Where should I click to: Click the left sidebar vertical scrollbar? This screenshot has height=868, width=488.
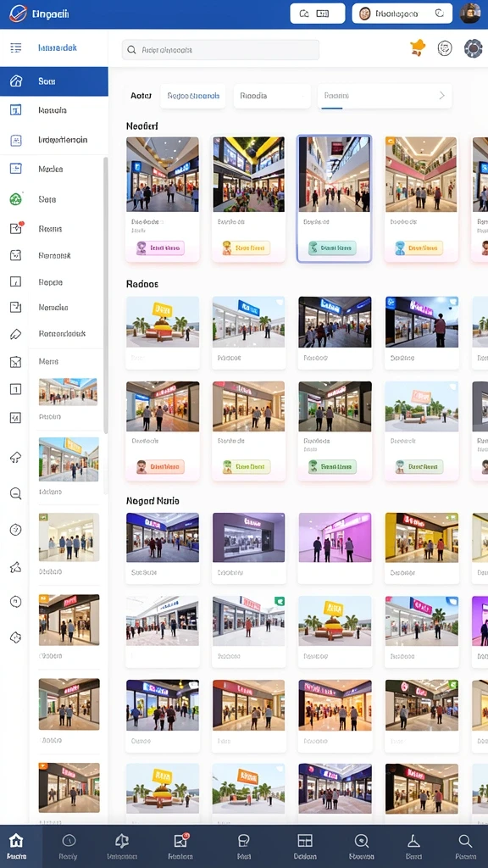click(106, 294)
